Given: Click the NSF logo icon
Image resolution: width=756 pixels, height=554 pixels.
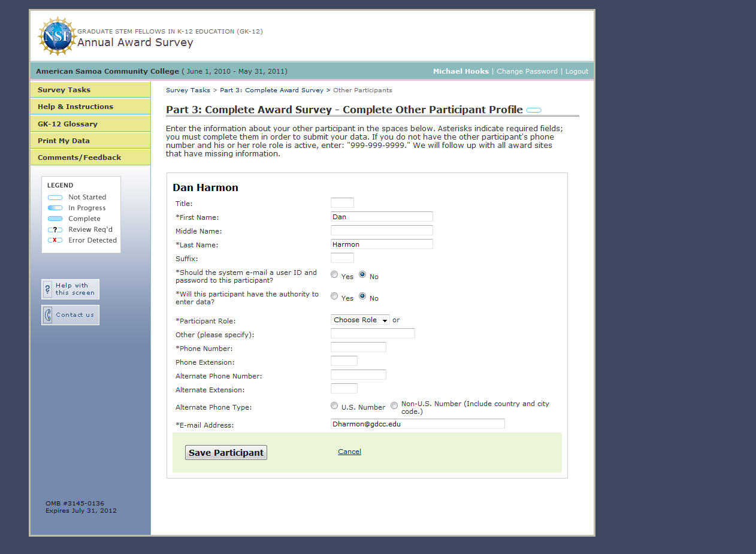Looking at the screenshot, I should click(x=58, y=37).
